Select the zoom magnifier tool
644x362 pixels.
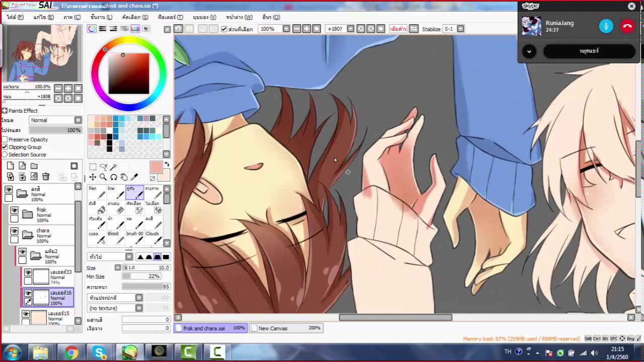tap(103, 177)
